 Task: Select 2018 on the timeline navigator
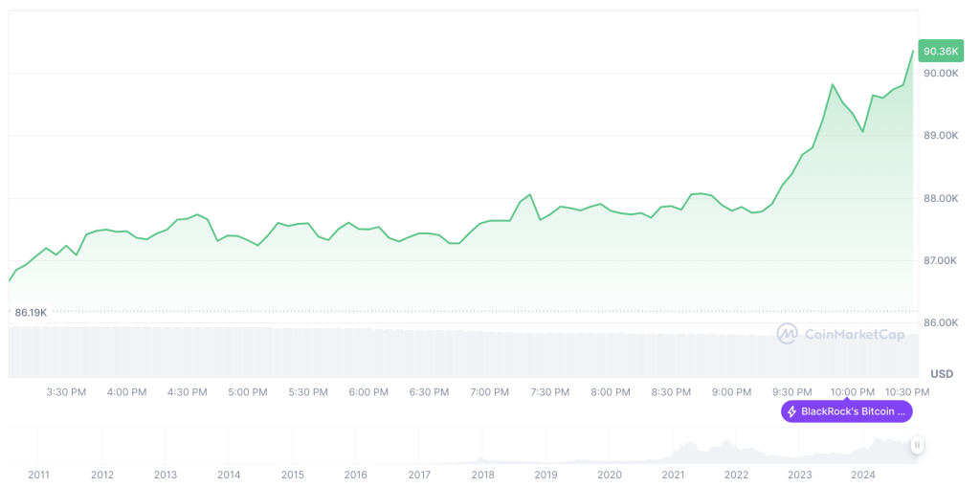(x=482, y=475)
